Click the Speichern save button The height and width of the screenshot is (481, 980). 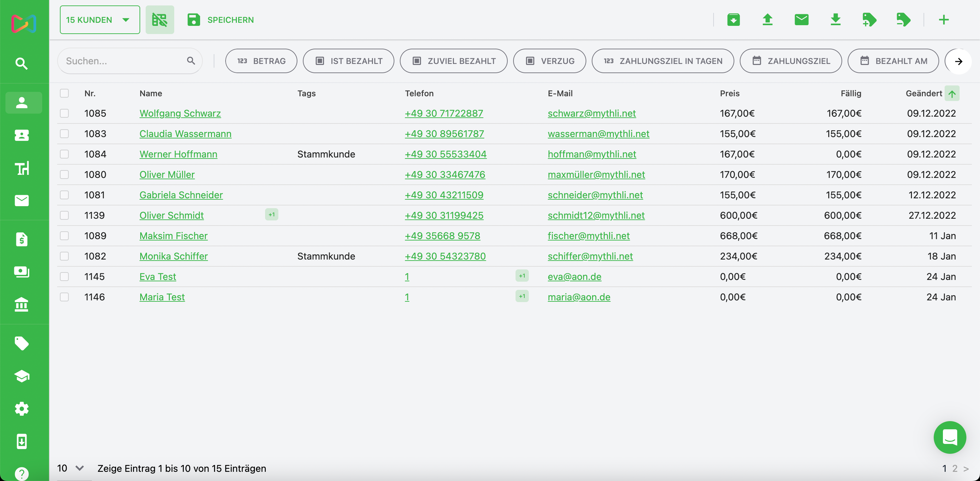tap(220, 20)
